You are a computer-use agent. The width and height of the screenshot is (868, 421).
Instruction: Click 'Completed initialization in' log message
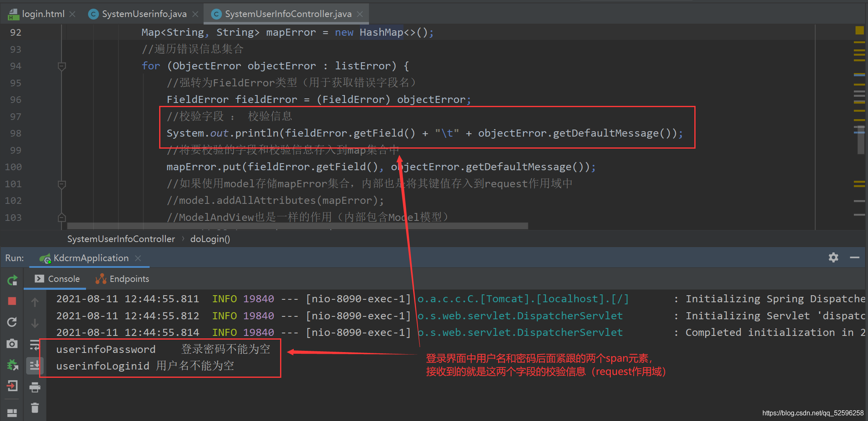(x=770, y=332)
